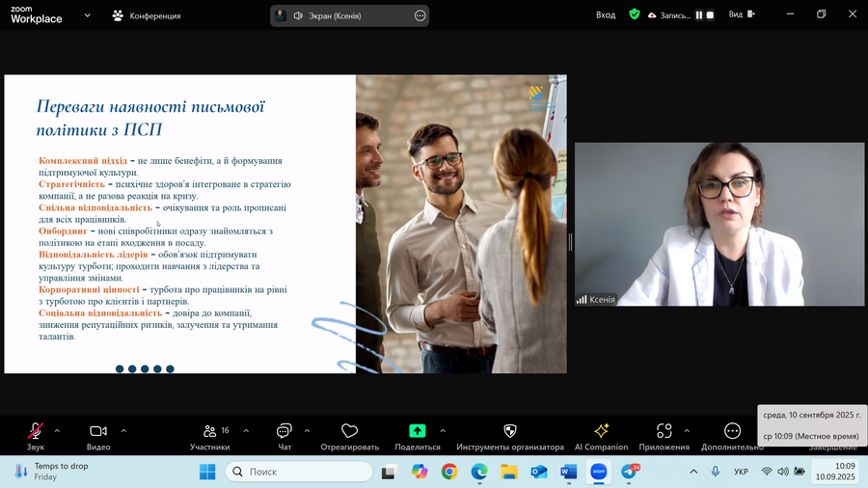Viewport: 868px width, 488px height.
Task: Unmute the microphone with Звук button
Action: [36, 432]
